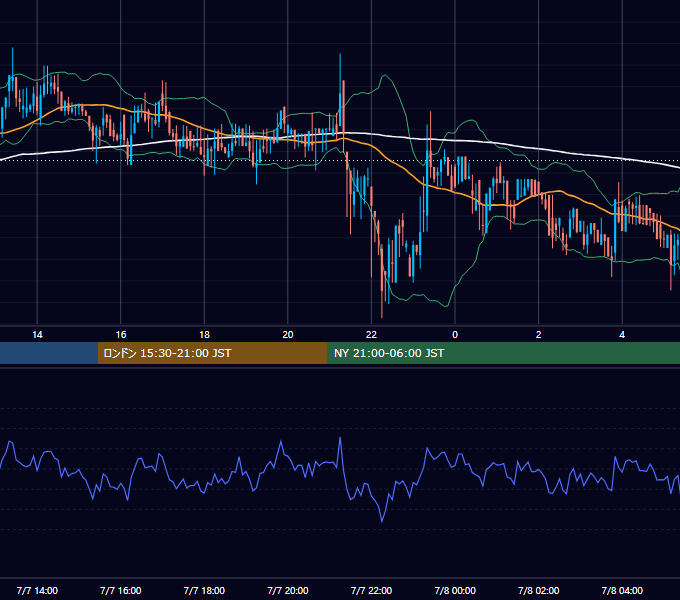
Task: Click the 7/8 00:00 label on oscillator axis
Action: (x=455, y=590)
